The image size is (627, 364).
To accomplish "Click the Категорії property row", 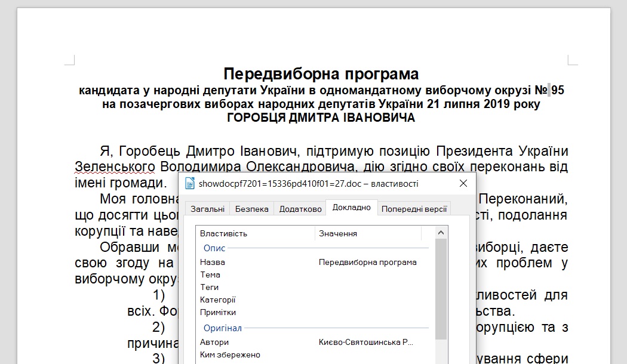I will click(x=218, y=300).
